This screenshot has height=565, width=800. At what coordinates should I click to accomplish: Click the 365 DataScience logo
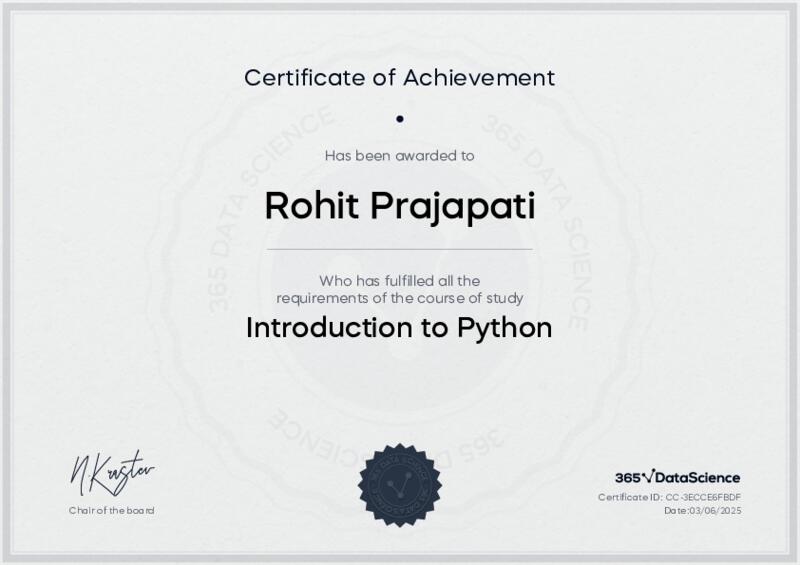[677, 478]
